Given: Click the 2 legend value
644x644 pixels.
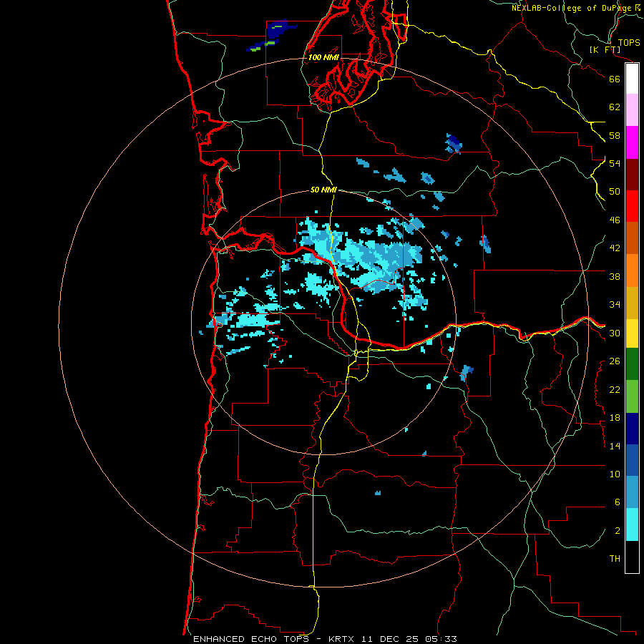Looking at the screenshot, I should [618, 531].
